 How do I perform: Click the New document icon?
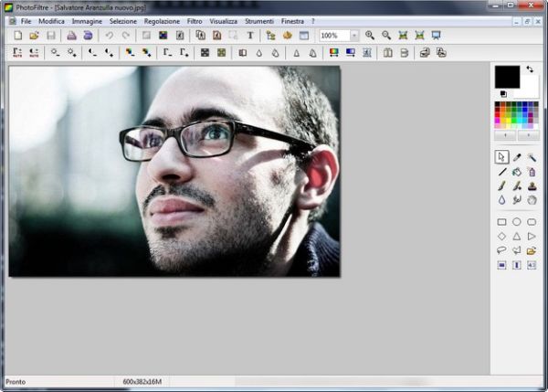point(17,36)
